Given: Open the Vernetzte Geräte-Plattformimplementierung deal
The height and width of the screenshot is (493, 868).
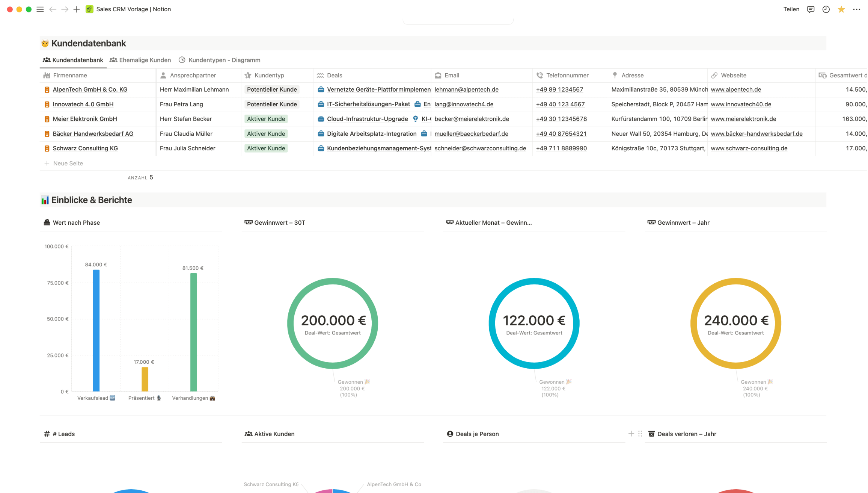Looking at the screenshot, I should click(x=374, y=90).
